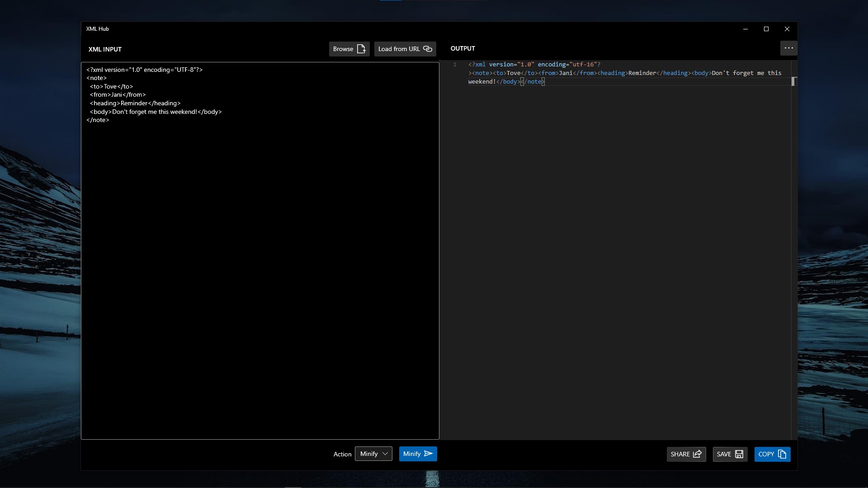Viewport: 868px width, 488px height.
Task: Click the output editor vertical scrollbar thumb
Action: point(793,81)
